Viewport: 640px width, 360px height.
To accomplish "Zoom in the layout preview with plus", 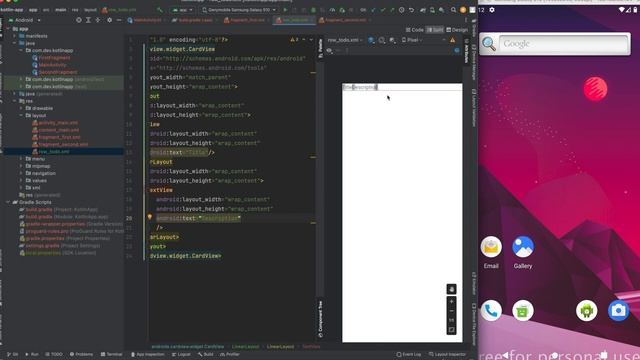I will click(451, 301).
